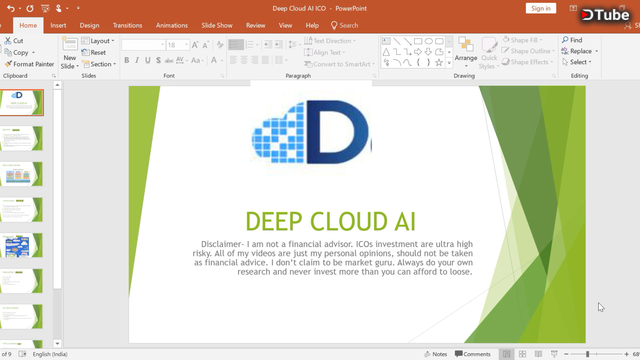Open Quick Styles gallery
This screenshot has width=640, height=360.
point(489,53)
